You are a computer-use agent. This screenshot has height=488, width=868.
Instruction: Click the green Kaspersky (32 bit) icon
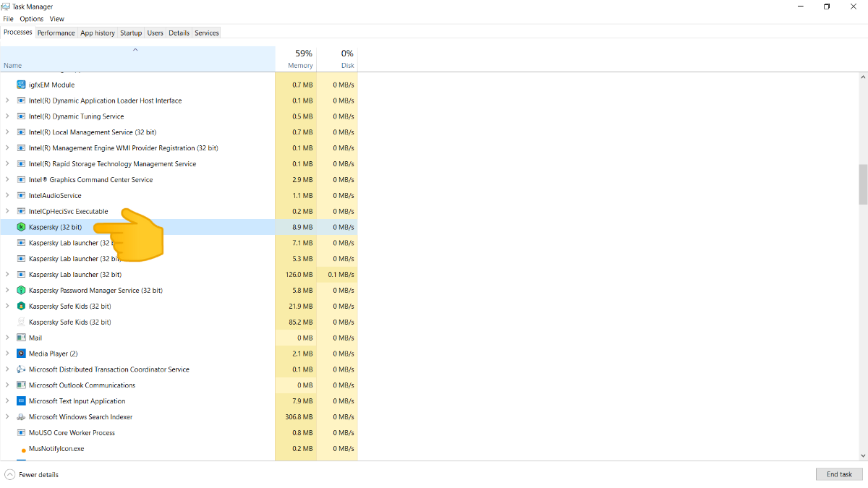(21, 227)
